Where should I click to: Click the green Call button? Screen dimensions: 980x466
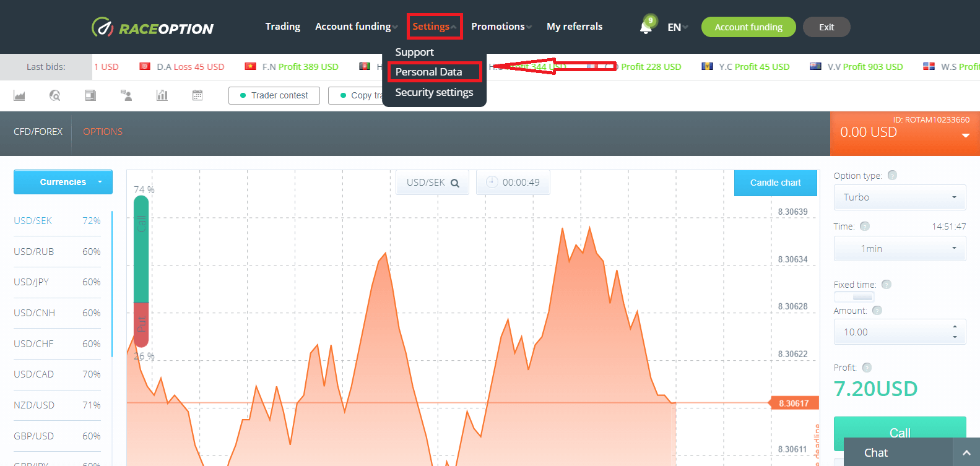[900, 433]
